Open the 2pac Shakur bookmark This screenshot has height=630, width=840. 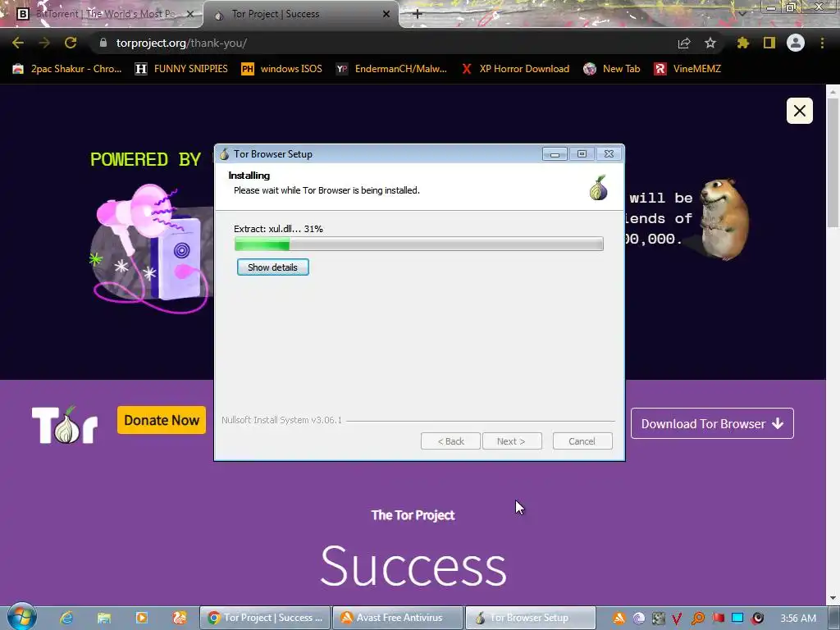pos(67,69)
